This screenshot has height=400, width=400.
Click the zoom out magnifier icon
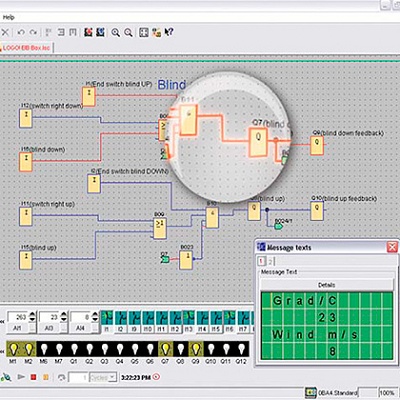tap(128, 32)
